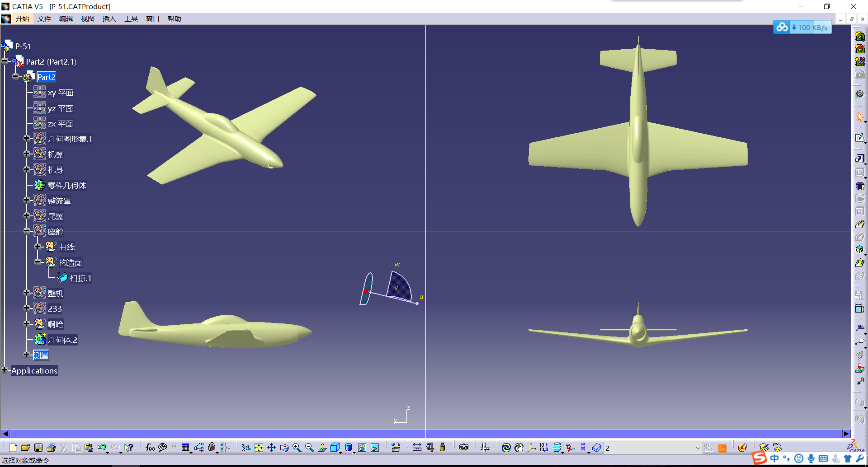The height and width of the screenshot is (467, 868).
Task: Collapse the 构造面 tree node
Action: coord(38,262)
